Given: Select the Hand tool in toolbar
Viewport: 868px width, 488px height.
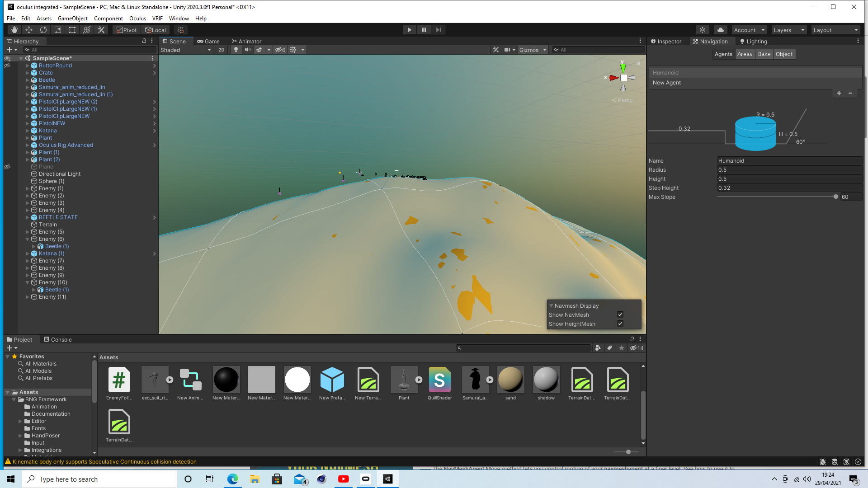Looking at the screenshot, I should pos(14,30).
